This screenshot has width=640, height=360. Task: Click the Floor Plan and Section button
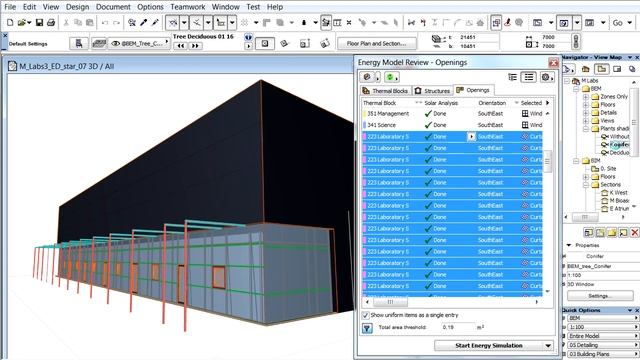[x=376, y=43]
